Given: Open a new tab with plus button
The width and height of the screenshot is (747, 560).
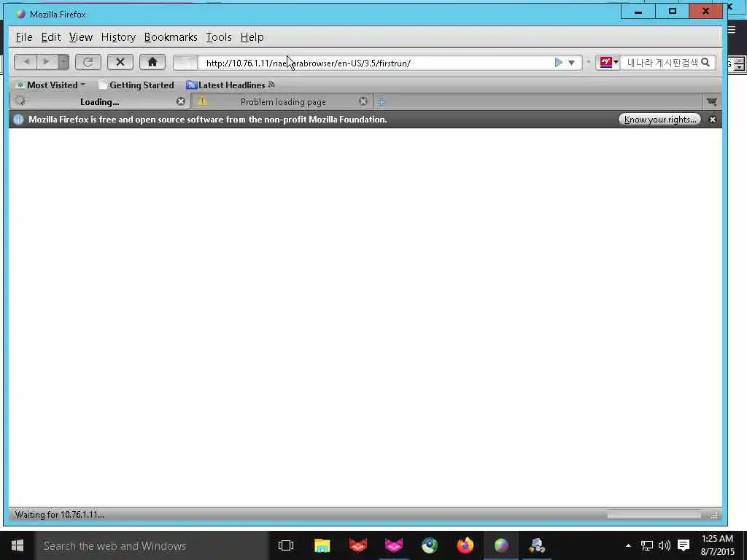Looking at the screenshot, I should (381, 102).
